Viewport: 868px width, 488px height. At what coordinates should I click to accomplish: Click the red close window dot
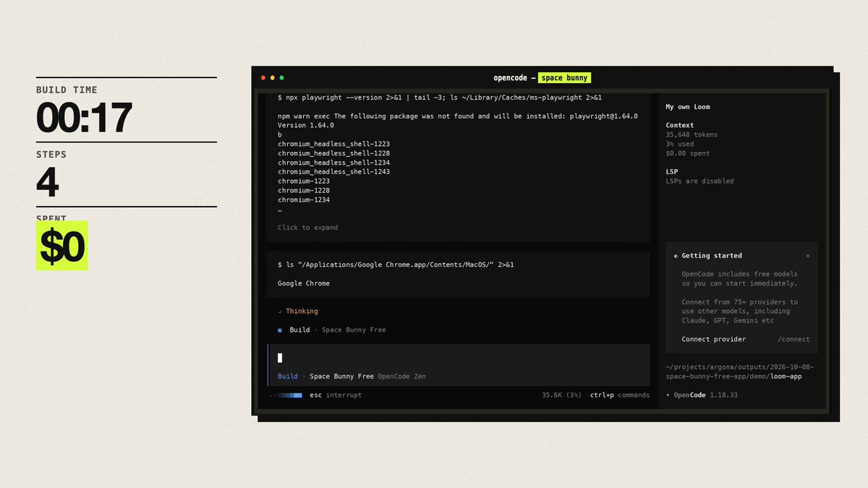point(263,78)
